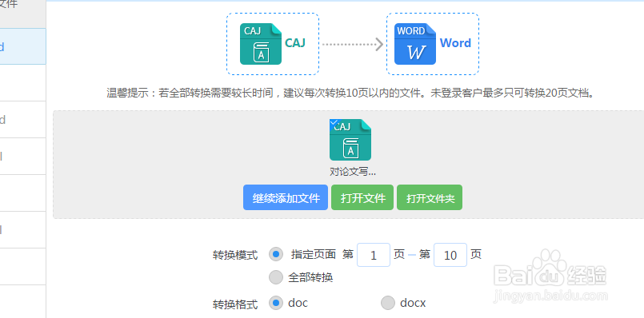This screenshot has width=644, height=318.
Task: Click the 打开文件 button
Action: pos(362,197)
